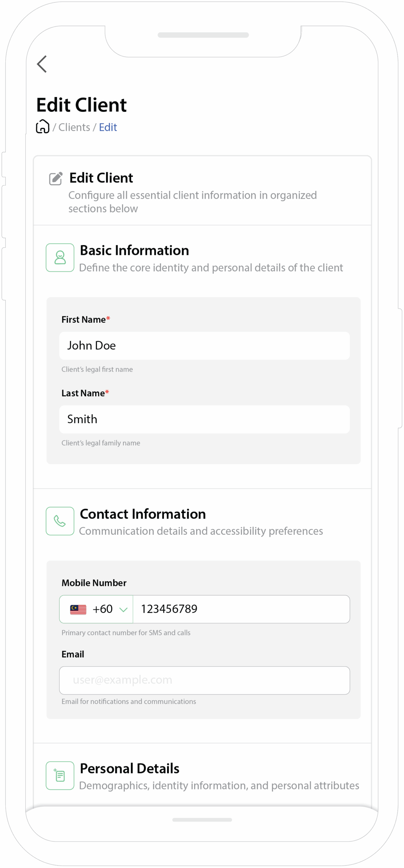
Task: Click the Edit breadcrumb link
Action: [108, 127]
